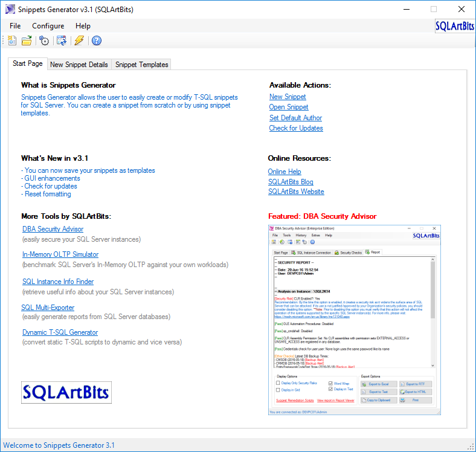Click the New Snippet toolbar icon
The image size is (476, 452).
pos(12,40)
